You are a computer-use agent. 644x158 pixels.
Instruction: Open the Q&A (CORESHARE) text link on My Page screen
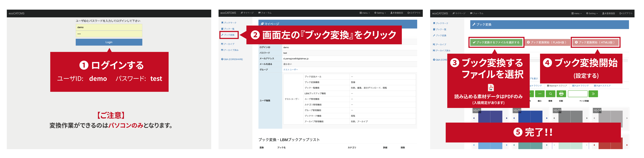[233, 59]
